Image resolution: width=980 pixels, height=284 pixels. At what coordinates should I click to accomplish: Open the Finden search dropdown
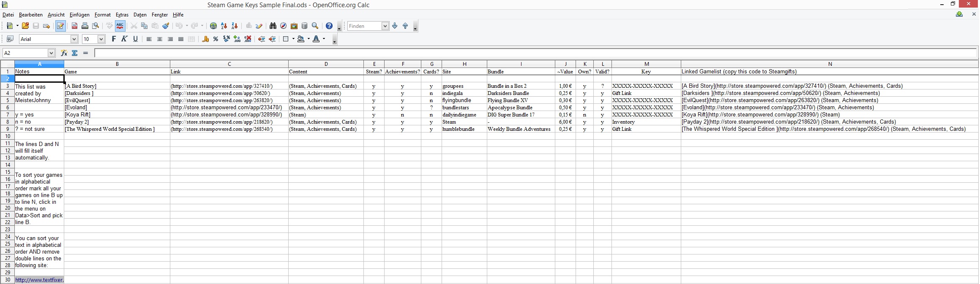click(x=385, y=26)
